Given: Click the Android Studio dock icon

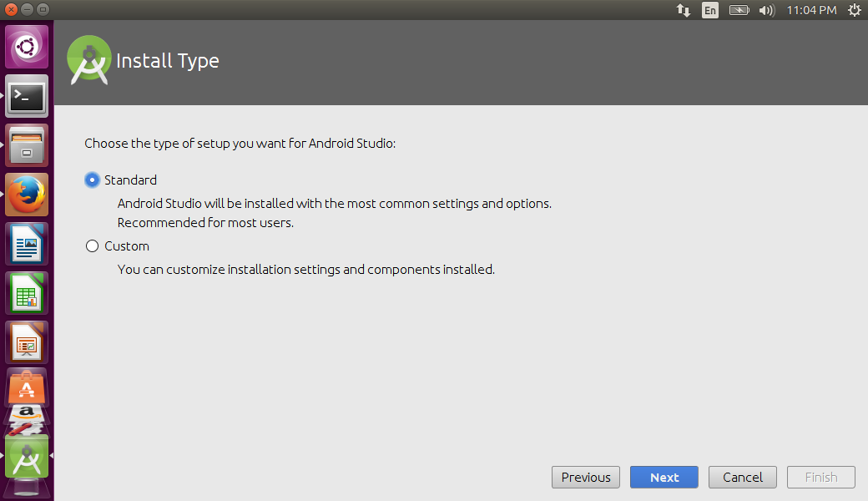Looking at the screenshot, I should tap(27, 457).
